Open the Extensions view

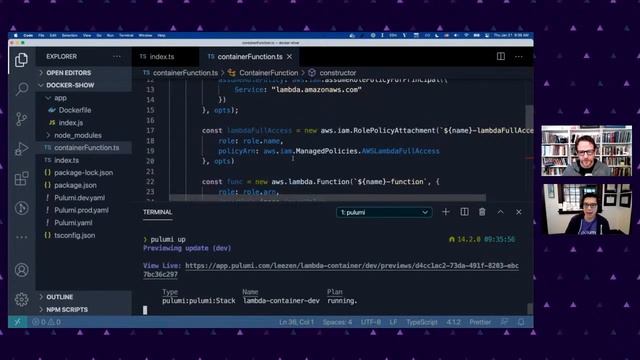click(x=22, y=178)
